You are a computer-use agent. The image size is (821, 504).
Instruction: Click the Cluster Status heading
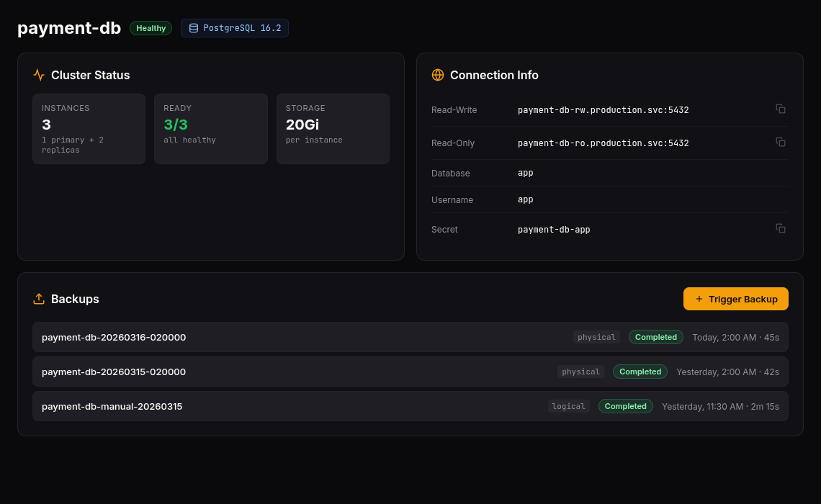tap(91, 75)
